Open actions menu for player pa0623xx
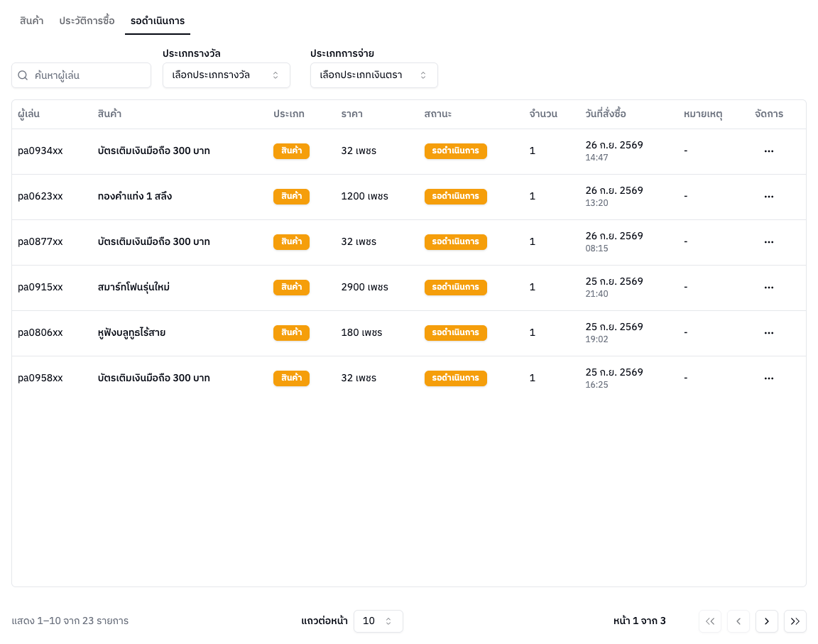 click(x=768, y=197)
